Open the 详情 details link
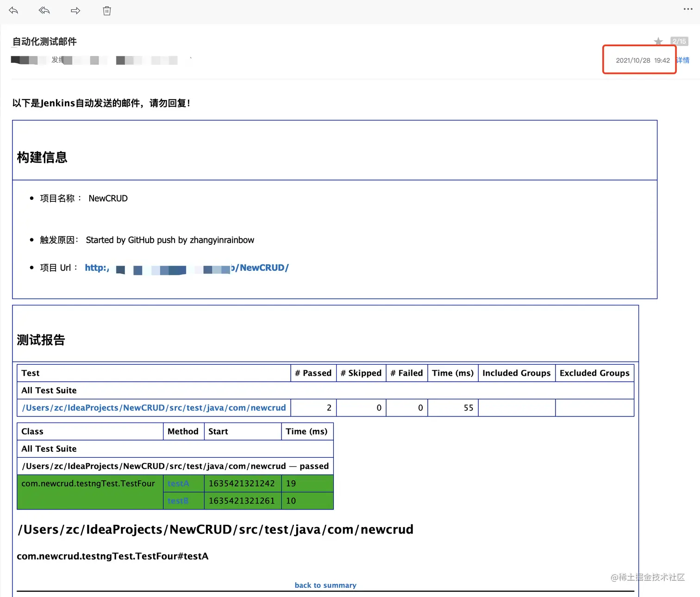Screen dimensions: 700x597 (x=683, y=60)
